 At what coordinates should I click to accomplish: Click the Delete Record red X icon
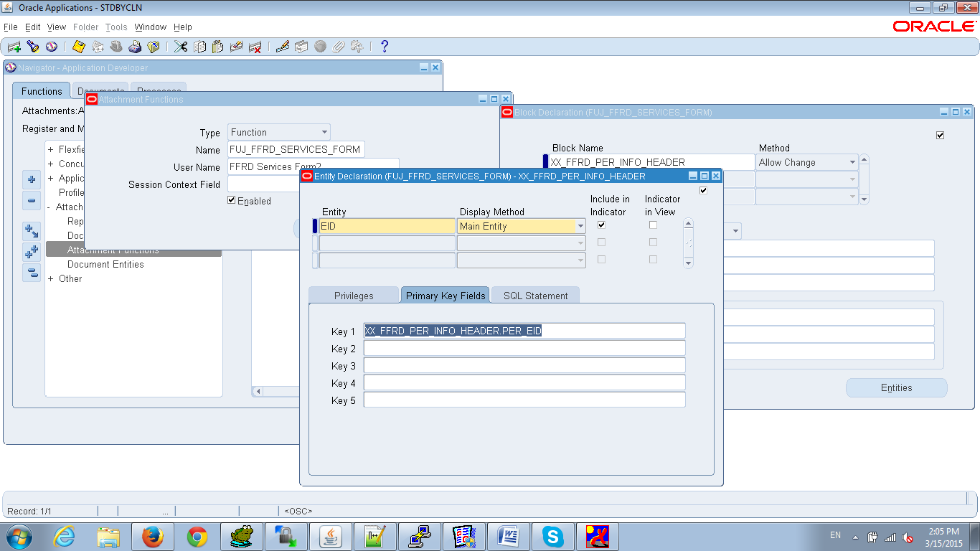[x=255, y=47]
